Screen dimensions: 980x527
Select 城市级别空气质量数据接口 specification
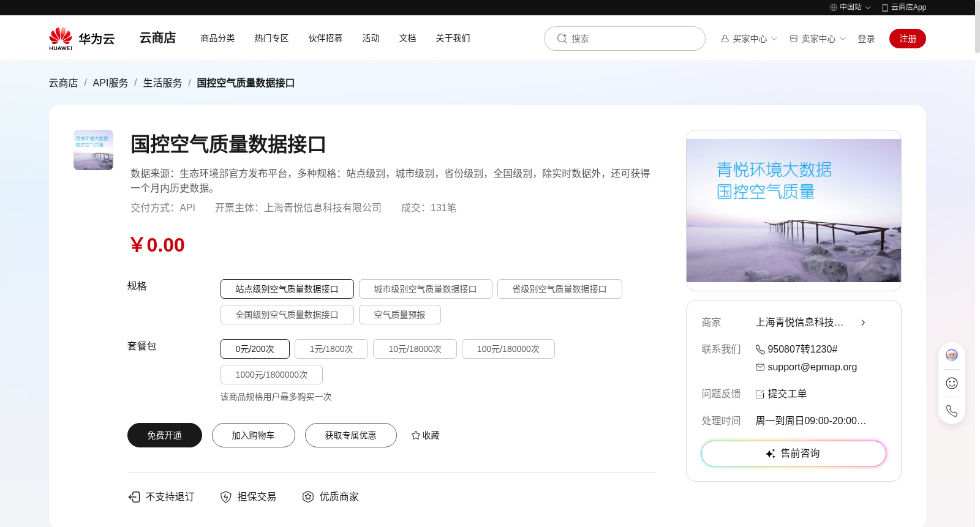426,289
